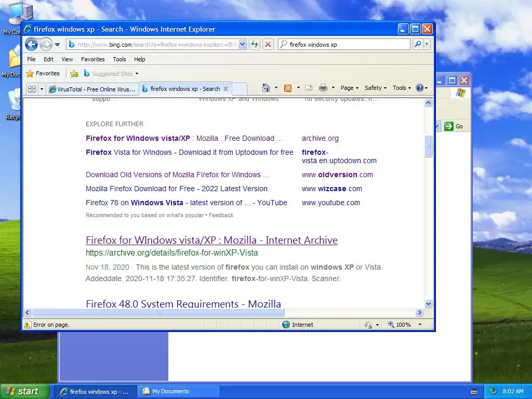Click the Print icon
Viewport: 532px width, 399px height.
323,88
